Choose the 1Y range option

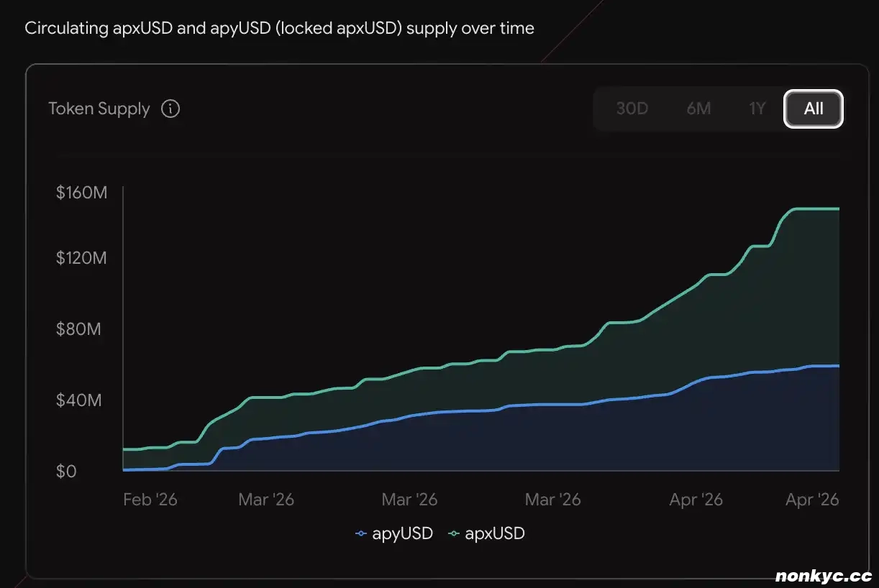tap(757, 109)
